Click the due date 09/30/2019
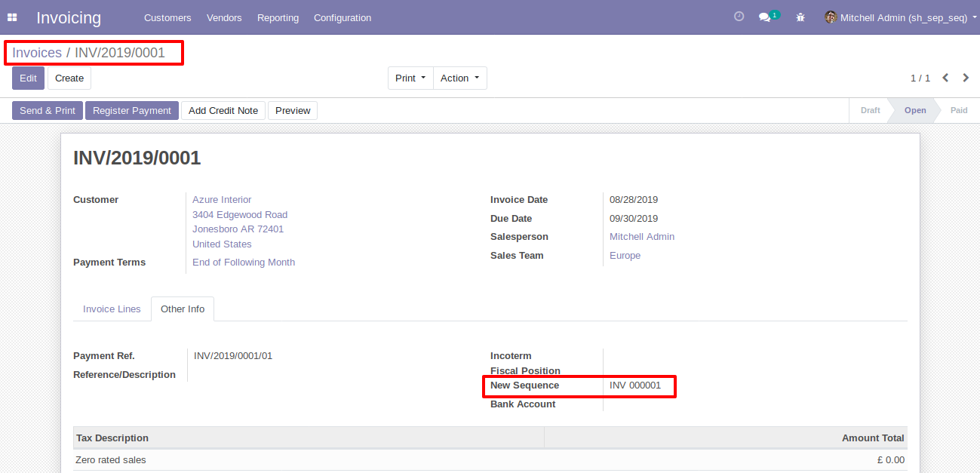 pos(634,219)
